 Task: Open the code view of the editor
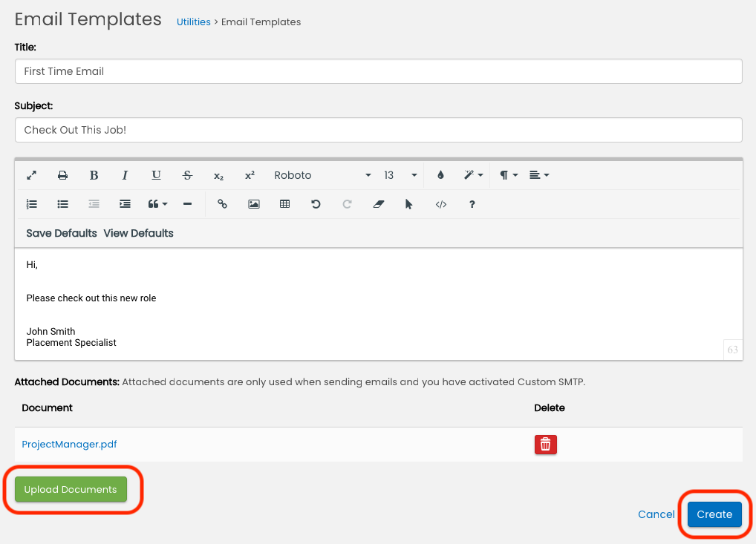point(441,204)
